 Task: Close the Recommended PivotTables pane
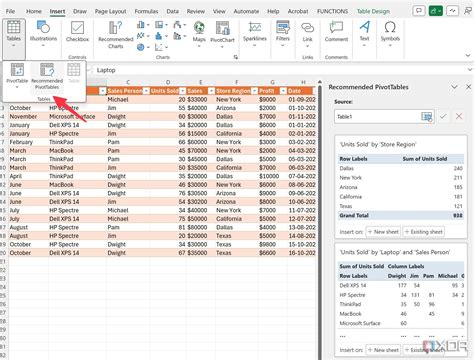click(x=468, y=87)
